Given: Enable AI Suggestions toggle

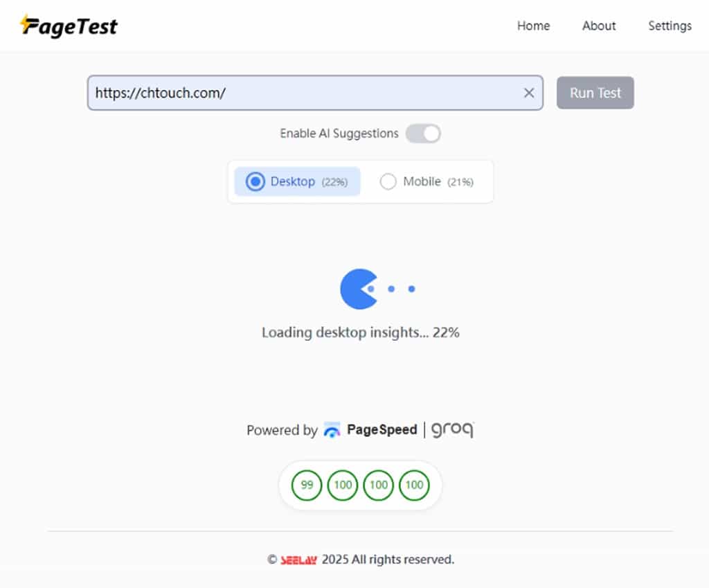Looking at the screenshot, I should coord(423,133).
